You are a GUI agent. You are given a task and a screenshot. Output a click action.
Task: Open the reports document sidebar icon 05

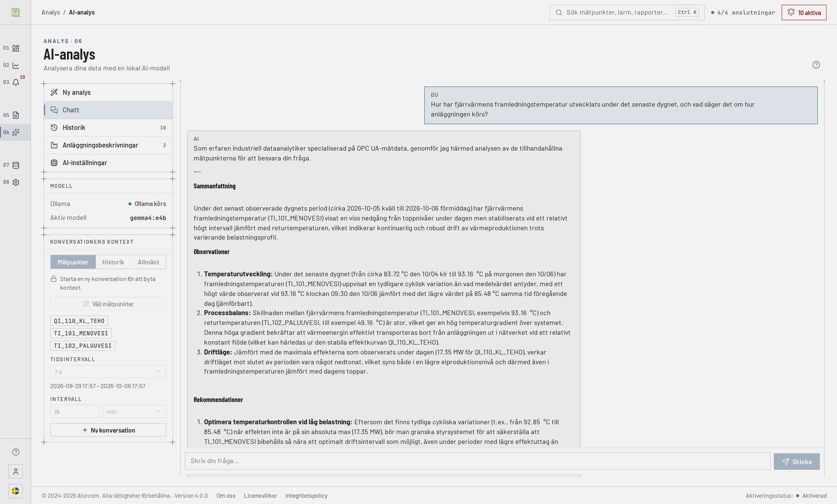pos(16,115)
